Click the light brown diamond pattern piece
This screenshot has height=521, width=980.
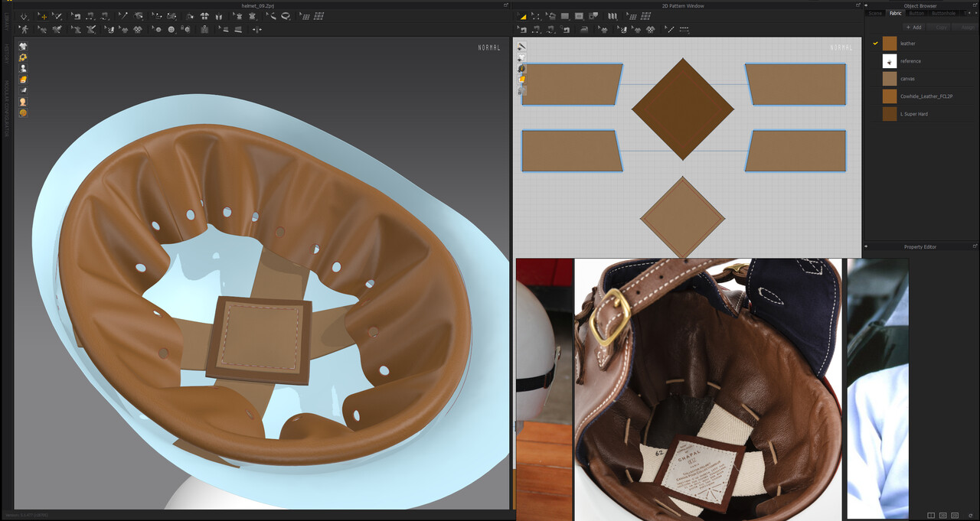[682, 218]
